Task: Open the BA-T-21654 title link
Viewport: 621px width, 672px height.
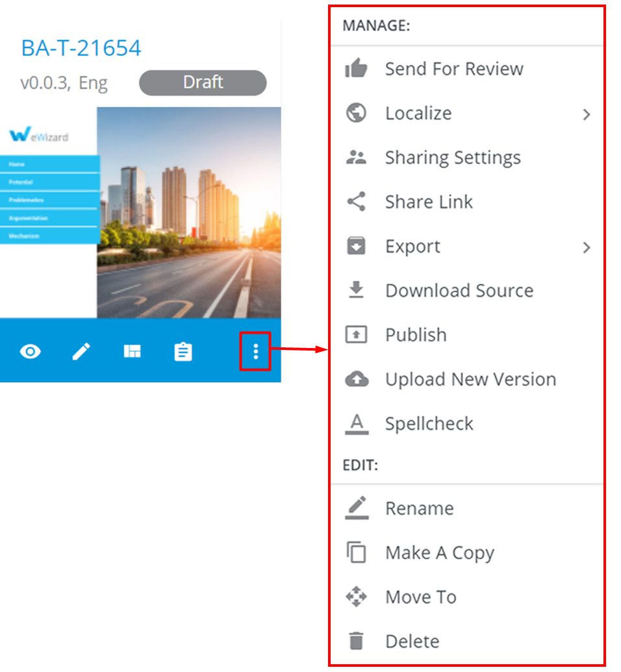Action: click(81, 48)
